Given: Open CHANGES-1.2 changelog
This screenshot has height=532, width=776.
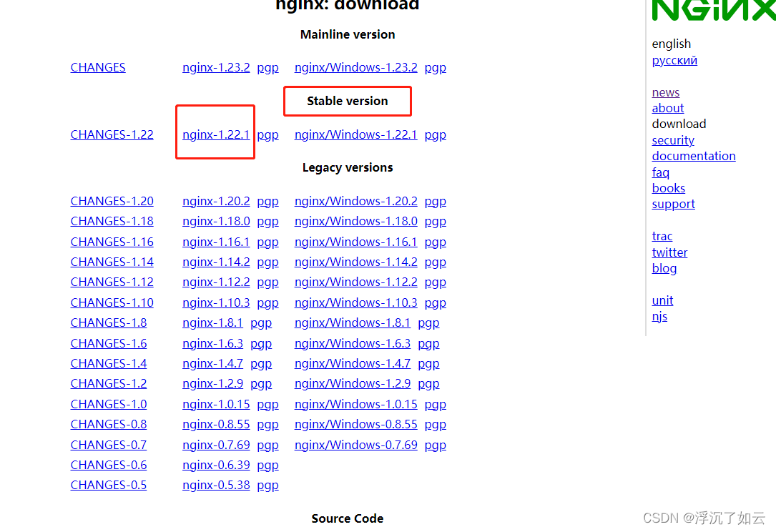Looking at the screenshot, I should pos(109,383).
